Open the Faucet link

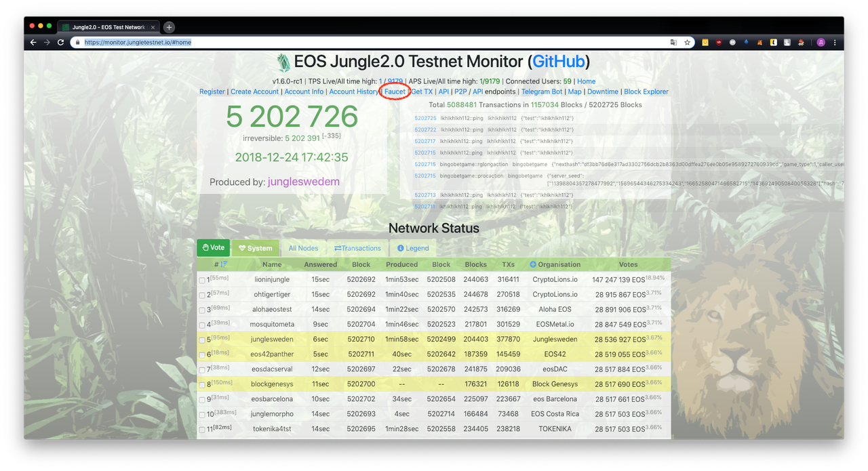click(x=395, y=91)
